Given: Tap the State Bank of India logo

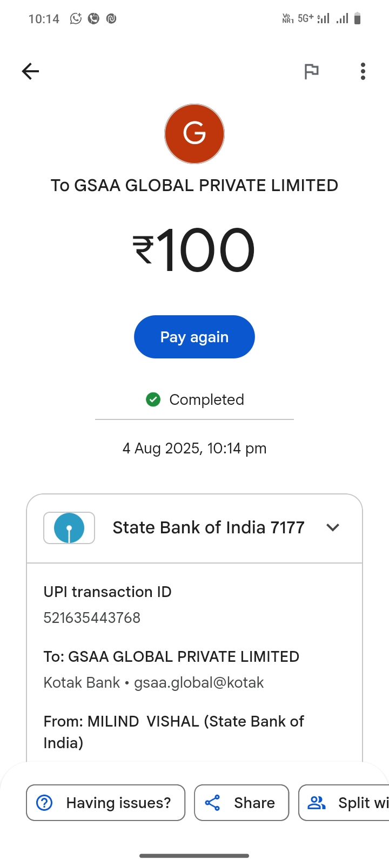Looking at the screenshot, I should coord(69,527).
